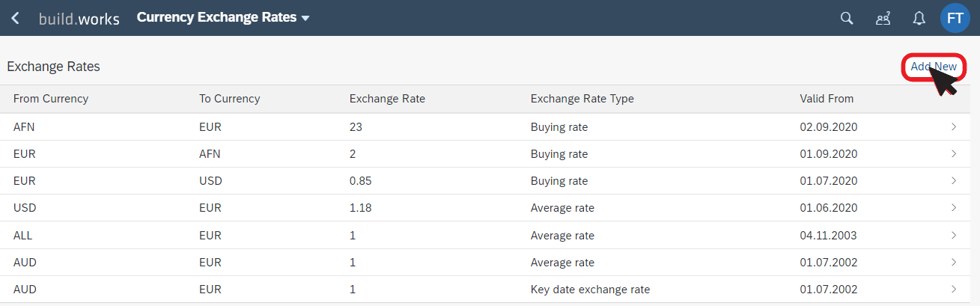Open the search icon in header
This screenshot has height=306, width=980.
[847, 18]
